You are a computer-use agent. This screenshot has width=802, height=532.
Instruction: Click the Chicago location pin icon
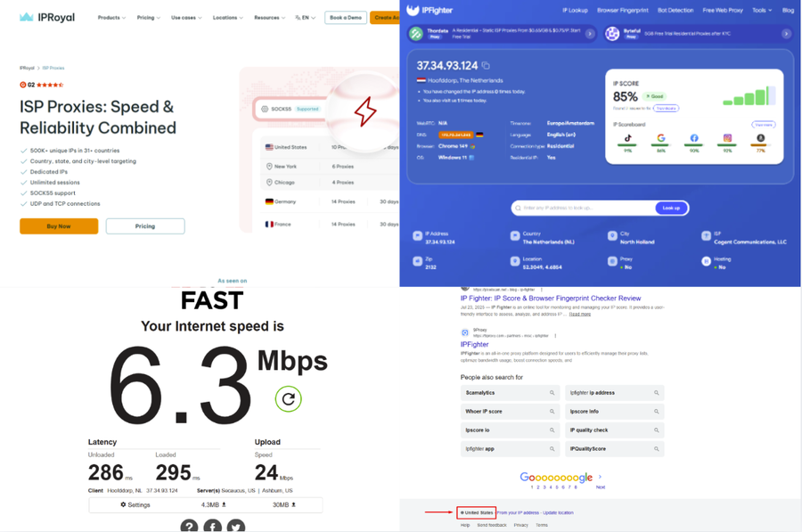pos(269,182)
